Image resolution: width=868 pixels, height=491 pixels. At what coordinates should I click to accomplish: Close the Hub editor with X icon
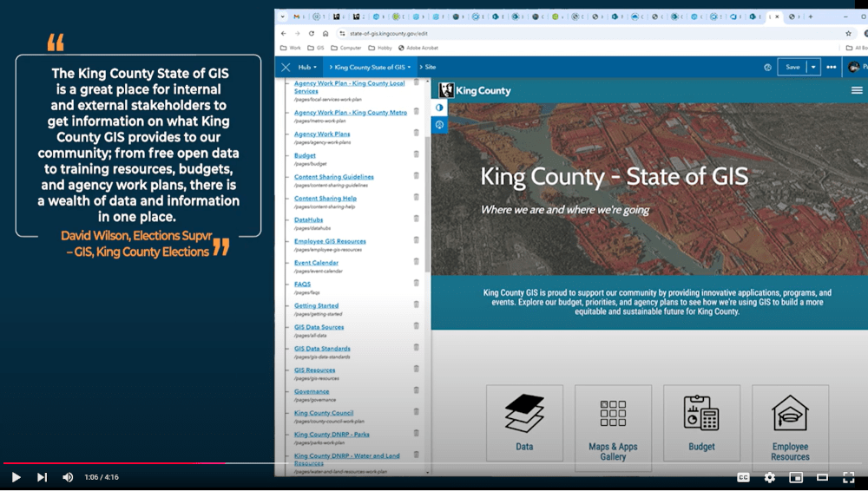286,67
